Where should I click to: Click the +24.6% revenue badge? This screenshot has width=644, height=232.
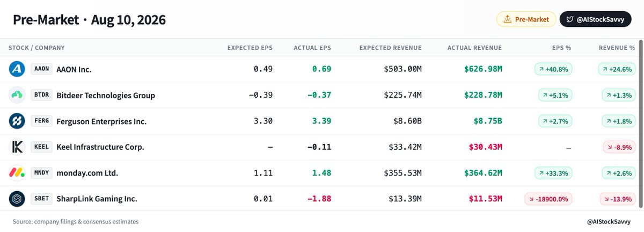click(617, 69)
